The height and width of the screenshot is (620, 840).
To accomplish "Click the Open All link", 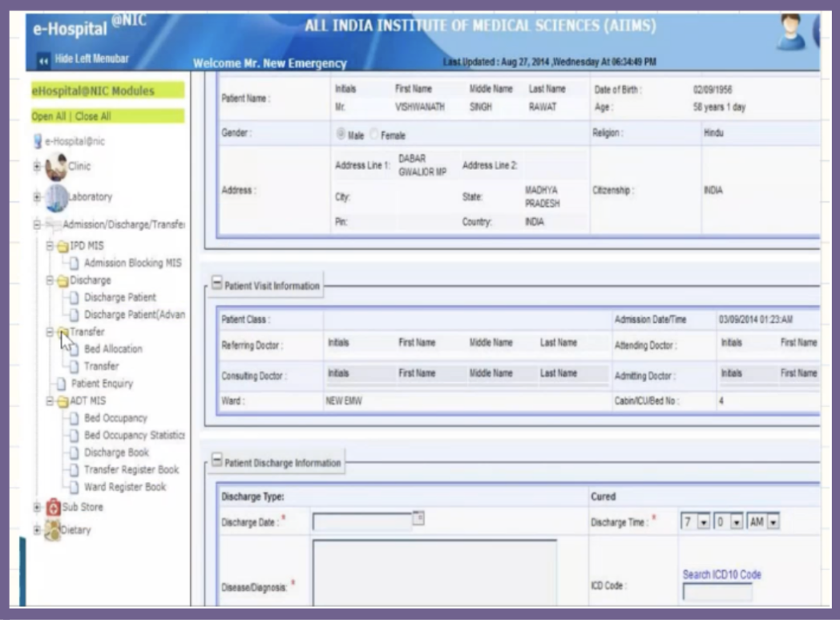I will coord(49,116).
